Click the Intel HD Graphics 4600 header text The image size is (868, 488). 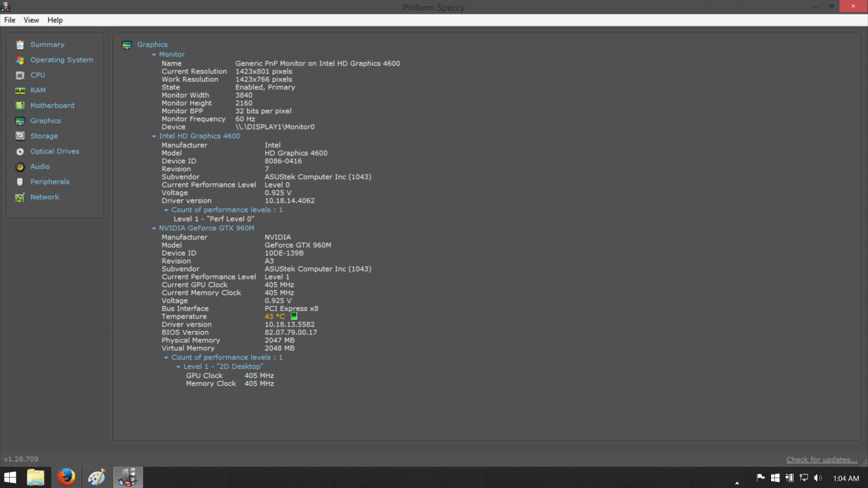200,136
